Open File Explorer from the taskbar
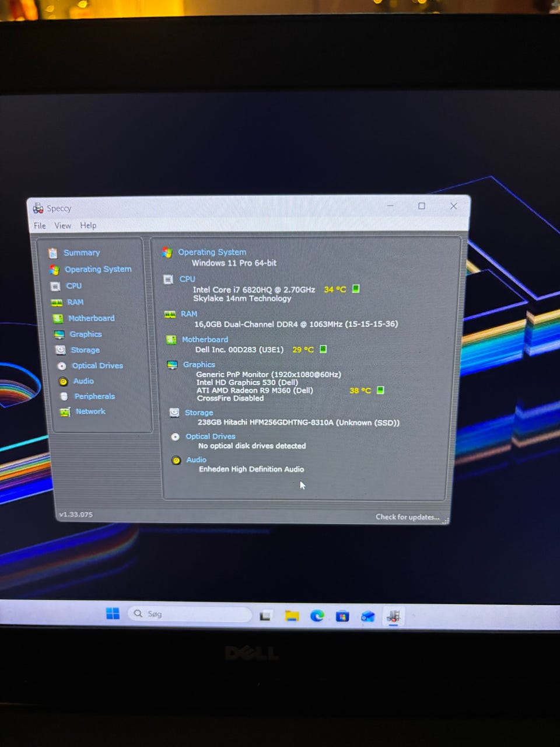 [x=292, y=616]
